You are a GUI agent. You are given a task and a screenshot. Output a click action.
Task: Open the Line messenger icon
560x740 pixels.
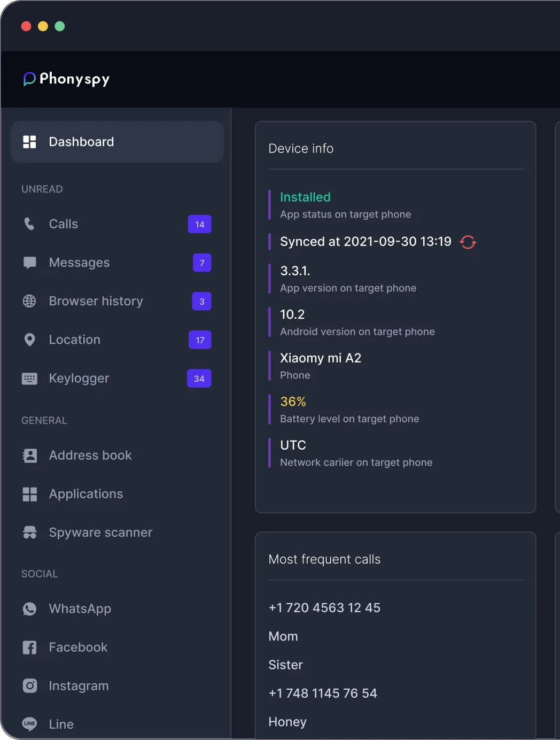(29, 724)
